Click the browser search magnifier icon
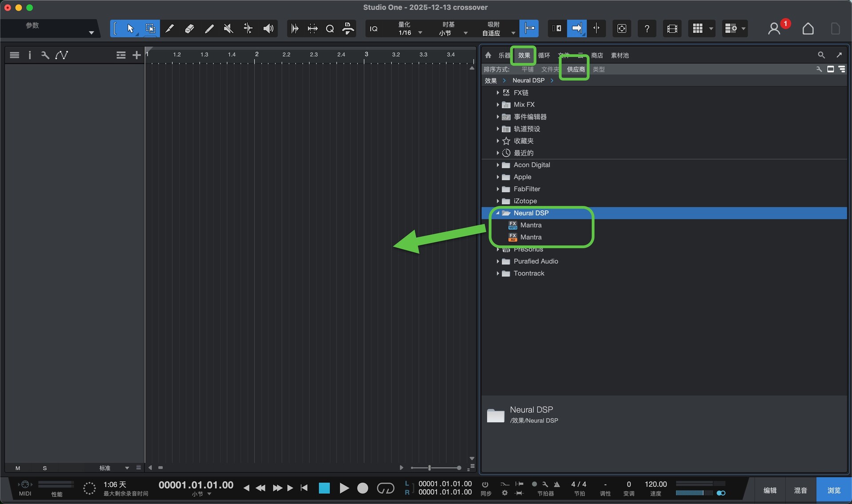 click(x=821, y=55)
